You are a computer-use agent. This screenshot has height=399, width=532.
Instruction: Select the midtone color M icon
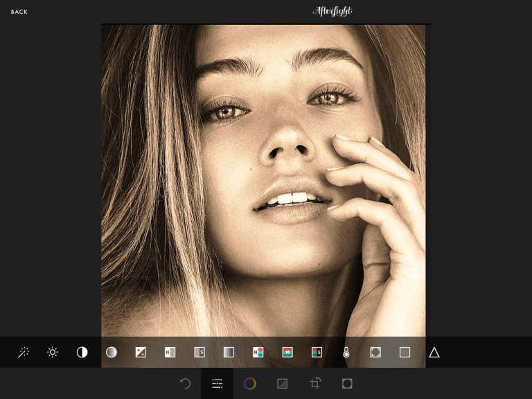pos(287,353)
